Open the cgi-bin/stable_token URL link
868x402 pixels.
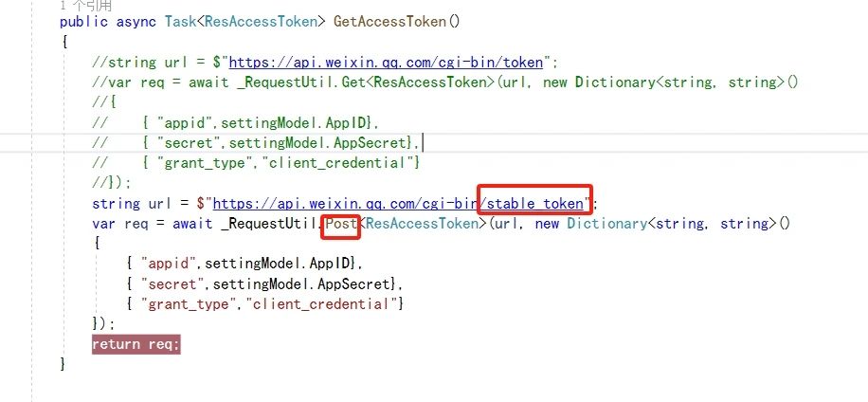[399, 204]
